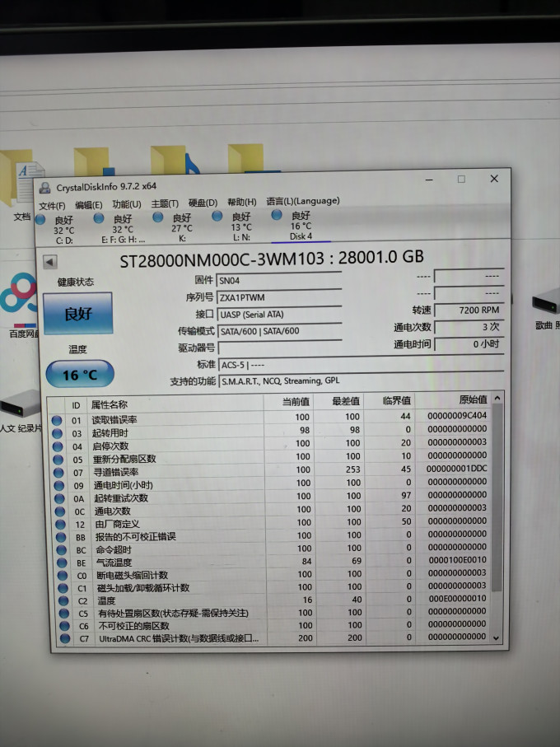Select the C: D: disk status icon
560x747 pixels.
tap(40, 220)
